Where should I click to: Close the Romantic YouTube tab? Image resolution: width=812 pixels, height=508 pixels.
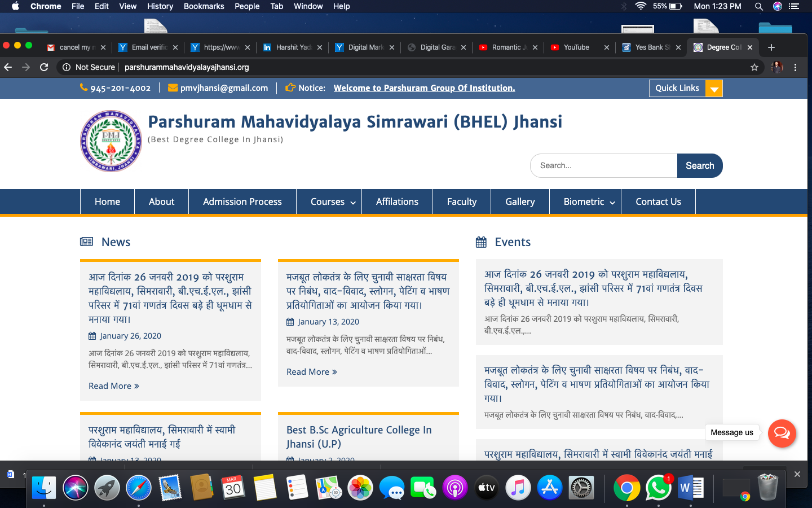click(x=535, y=47)
